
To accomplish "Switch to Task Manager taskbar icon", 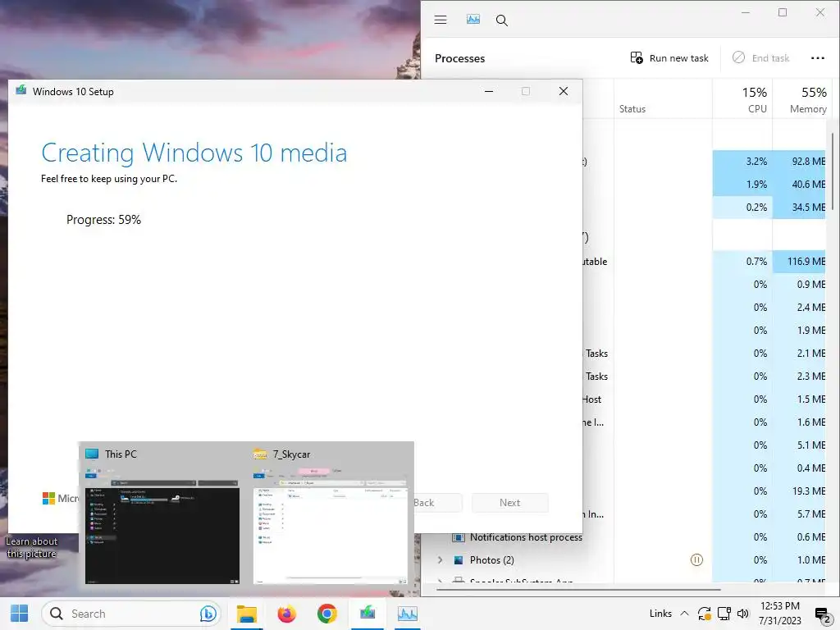I will click(407, 614).
